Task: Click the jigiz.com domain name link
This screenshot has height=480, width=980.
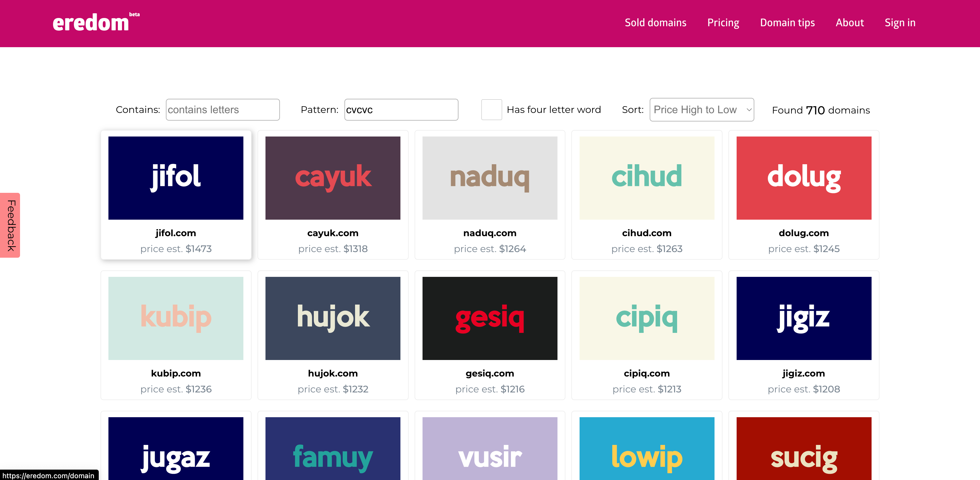Action: (x=804, y=374)
